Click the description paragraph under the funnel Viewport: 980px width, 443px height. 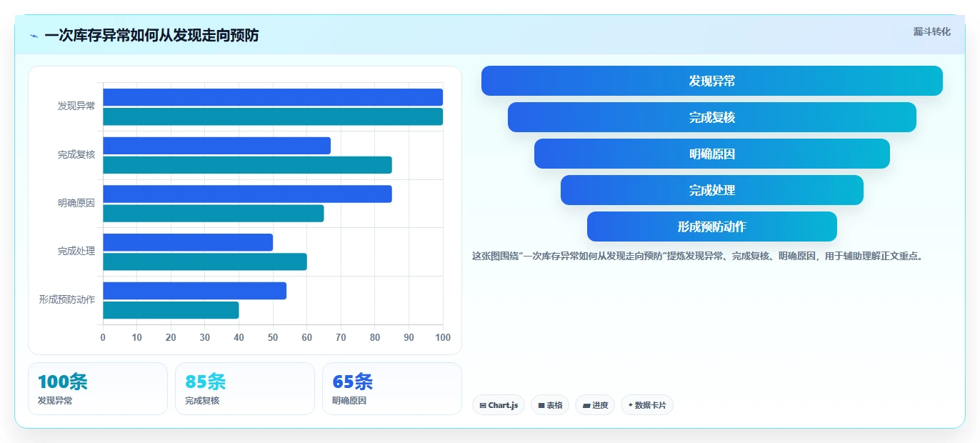(699, 256)
